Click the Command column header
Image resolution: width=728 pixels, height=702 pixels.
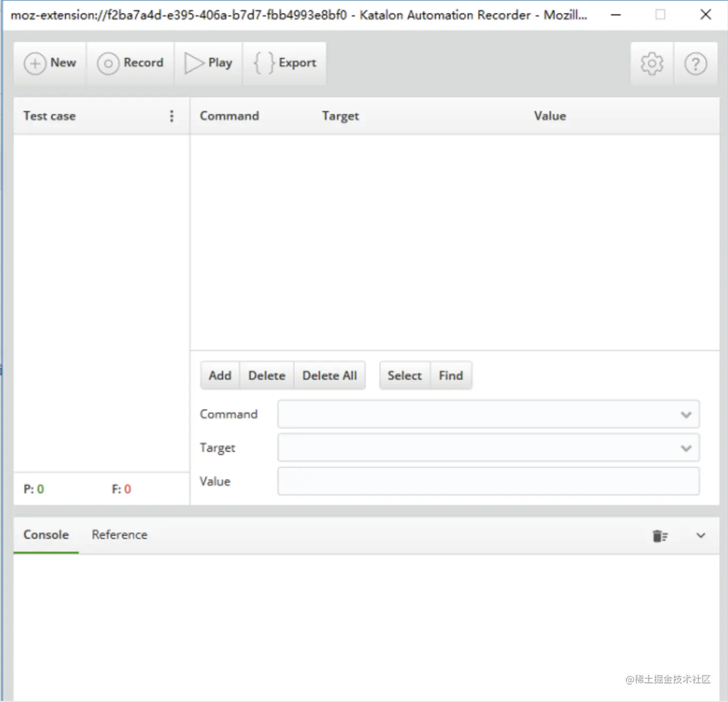point(230,116)
